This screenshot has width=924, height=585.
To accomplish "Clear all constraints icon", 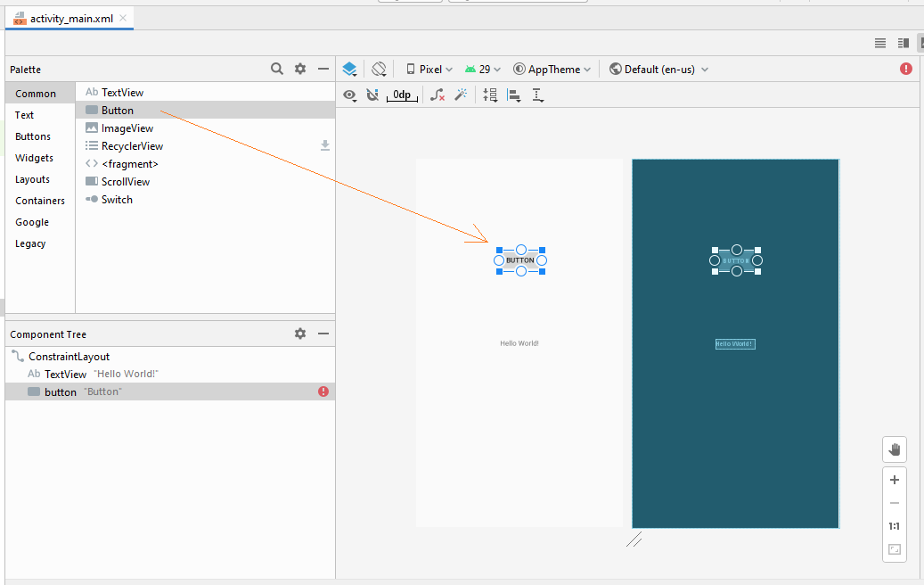I will (x=437, y=95).
